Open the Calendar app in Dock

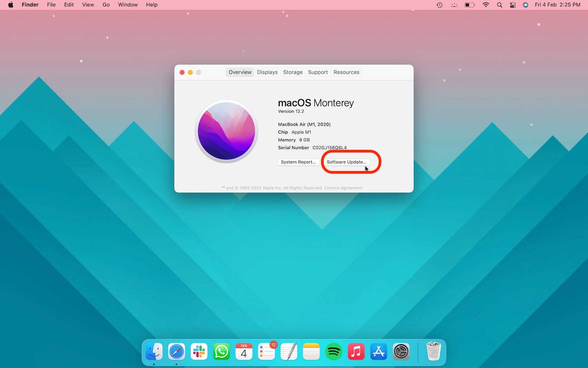click(244, 352)
